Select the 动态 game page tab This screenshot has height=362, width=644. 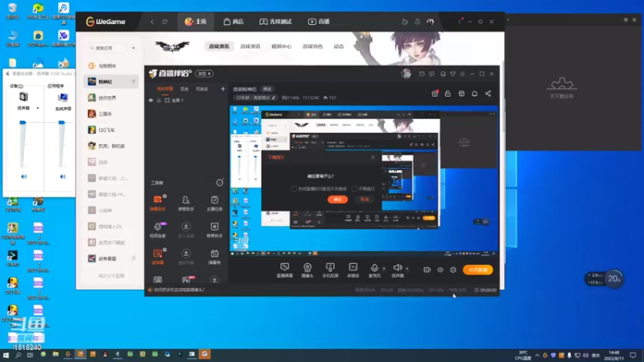pos(339,47)
